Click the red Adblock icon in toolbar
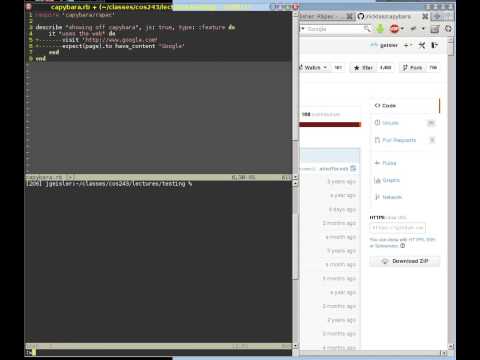Screen dimensions: 480x360 point(395,29)
